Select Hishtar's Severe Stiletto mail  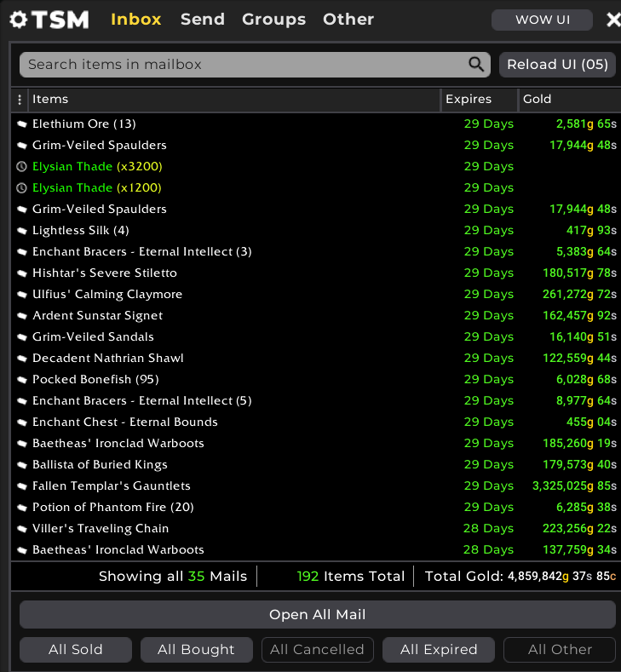click(316, 273)
